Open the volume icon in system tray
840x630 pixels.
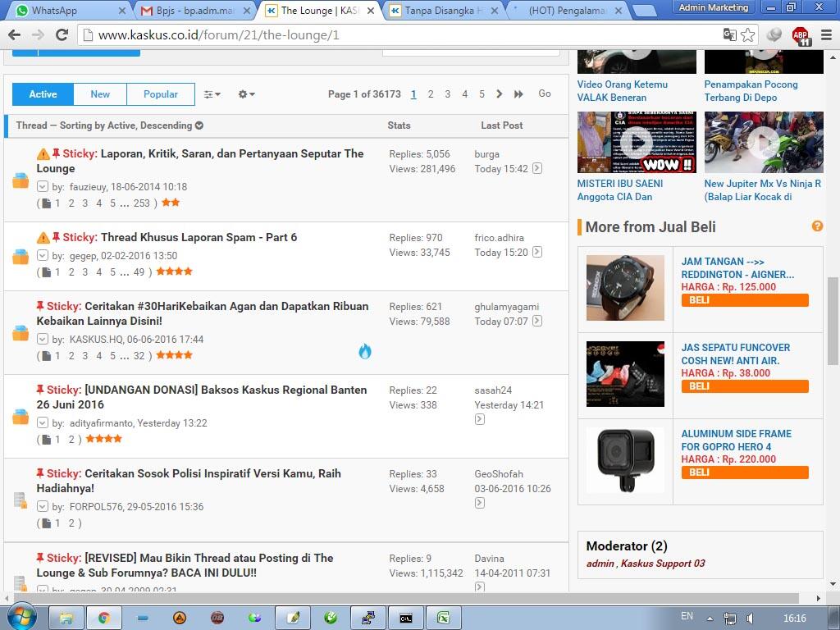tap(750, 619)
